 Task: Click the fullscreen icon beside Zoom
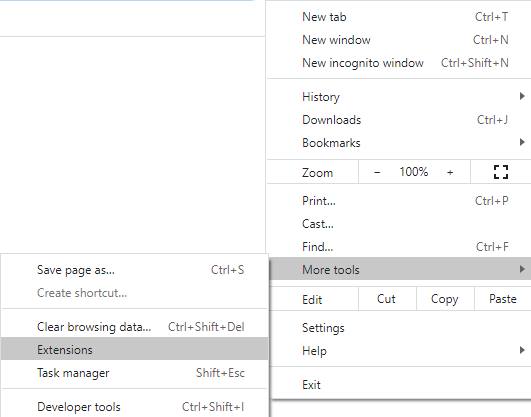(x=501, y=172)
